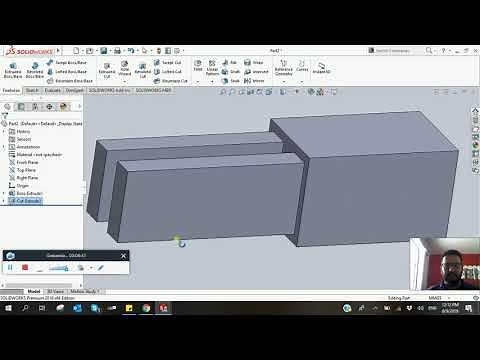Select the Fillet tool
This screenshot has width=480, height=360.
[198, 66]
